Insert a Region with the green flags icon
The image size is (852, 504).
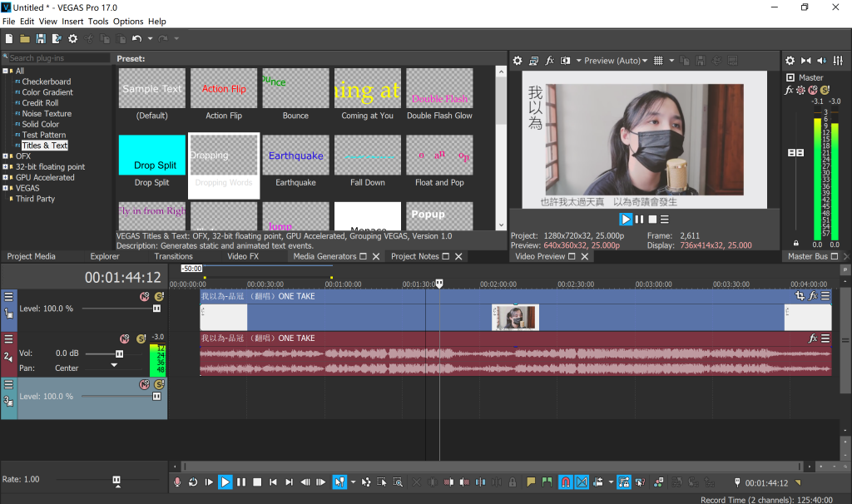pos(547,482)
